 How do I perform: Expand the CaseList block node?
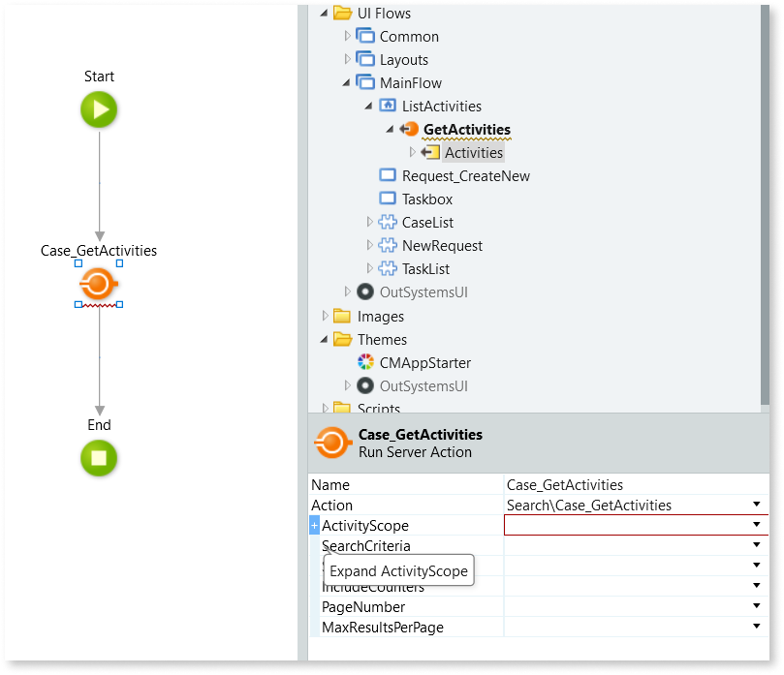point(370,222)
